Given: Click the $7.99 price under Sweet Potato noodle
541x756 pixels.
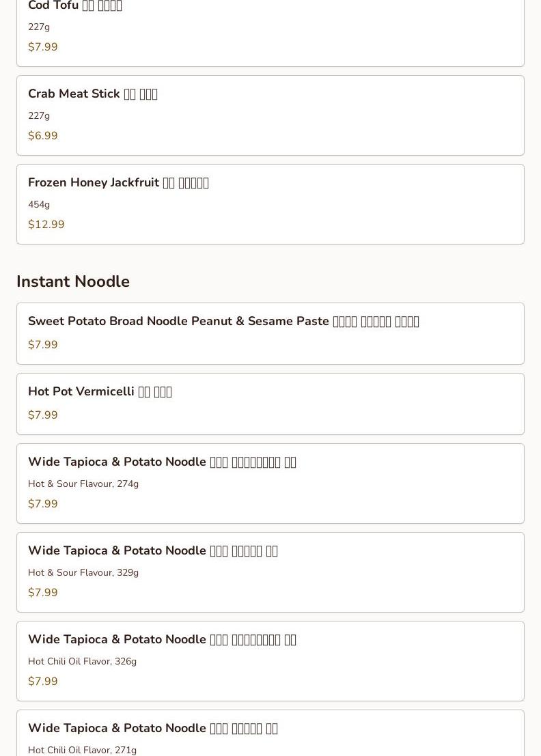Looking at the screenshot, I should click(43, 344).
